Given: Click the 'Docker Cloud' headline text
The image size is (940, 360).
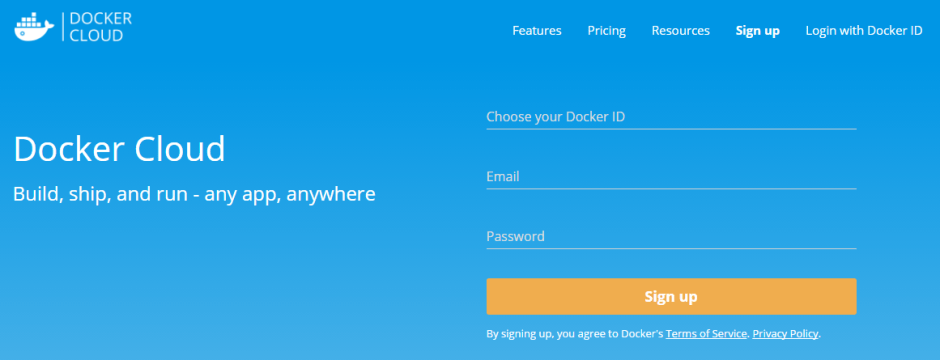Looking at the screenshot, I should (119, 149).
